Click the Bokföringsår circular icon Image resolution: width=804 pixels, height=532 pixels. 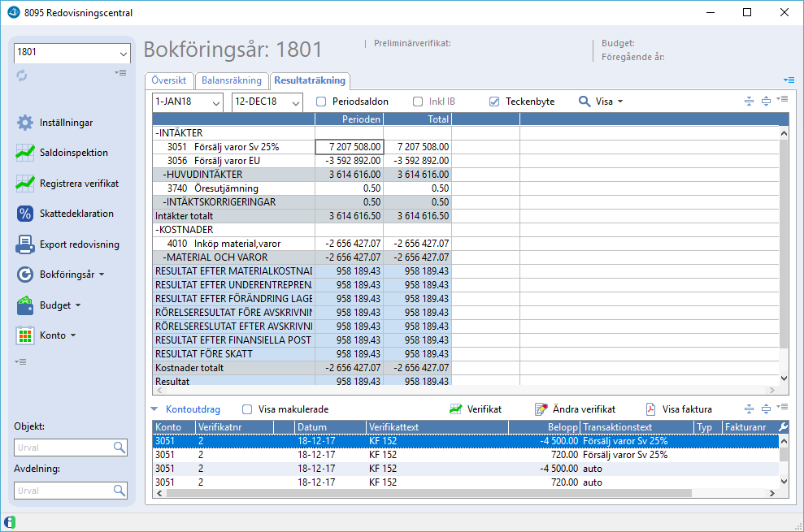point(25,275)
